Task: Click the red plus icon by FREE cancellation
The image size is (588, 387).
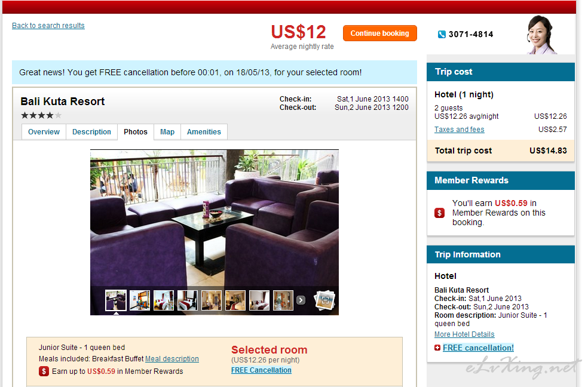Action: 437,348
